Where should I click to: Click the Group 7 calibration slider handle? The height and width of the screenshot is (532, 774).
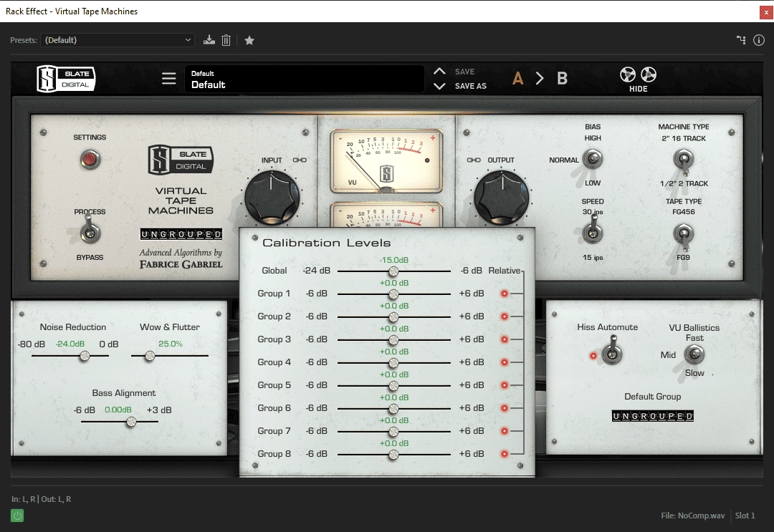pyautogui.click(x=393, y=432)
